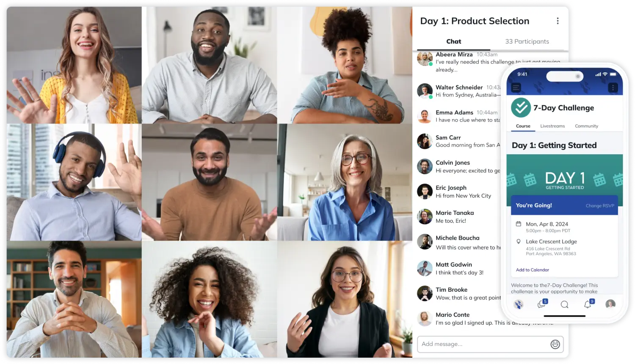Open the Community tab on phone
The height and width of the screenshot is (364, 635).
coord(586,126)
